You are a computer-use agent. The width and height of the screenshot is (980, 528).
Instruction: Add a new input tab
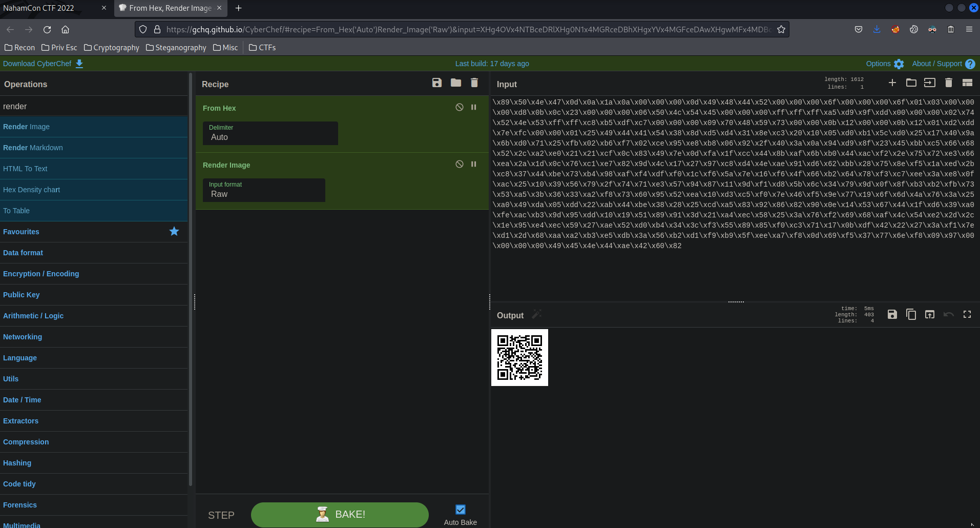[x=892, y=83]
